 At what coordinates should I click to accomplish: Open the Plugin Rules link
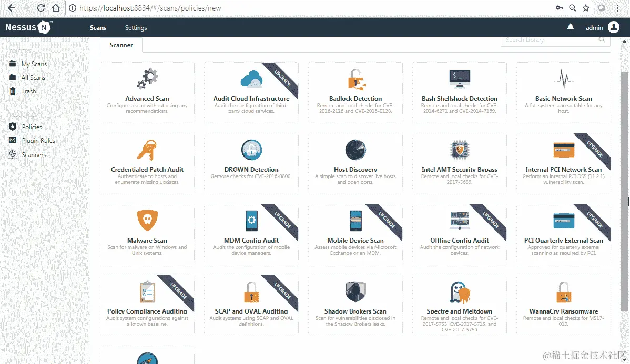pyautogui.click(x=38, y=140)
